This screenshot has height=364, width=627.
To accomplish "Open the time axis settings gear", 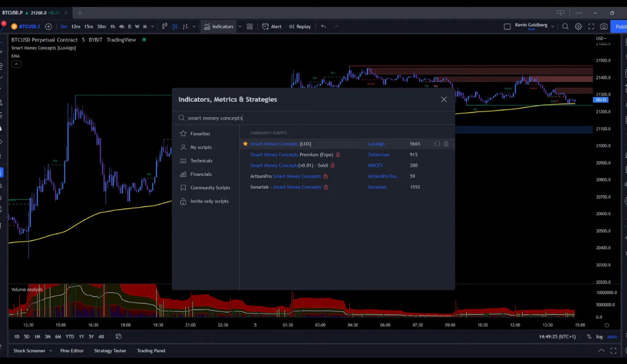I will [607, 325].
